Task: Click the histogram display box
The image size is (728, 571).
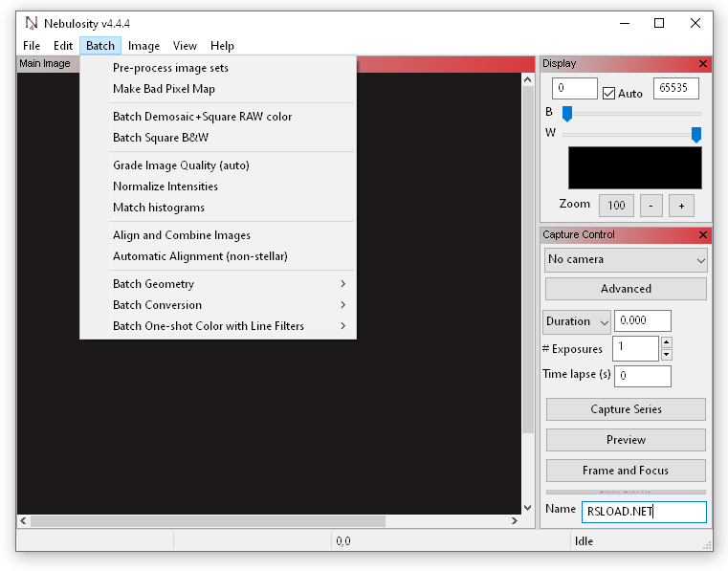Action: pyautogui.click(x=634, y=167)
